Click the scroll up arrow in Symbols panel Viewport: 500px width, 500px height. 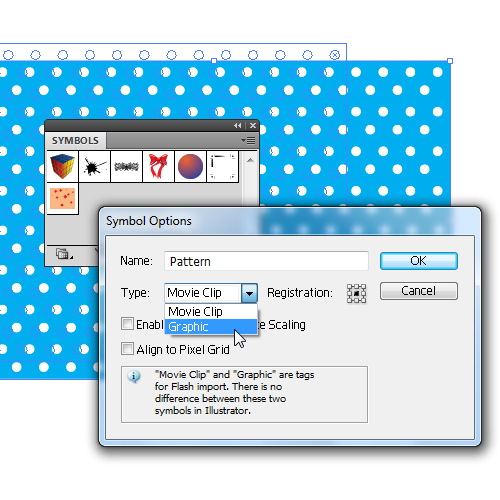pos(250,161)
